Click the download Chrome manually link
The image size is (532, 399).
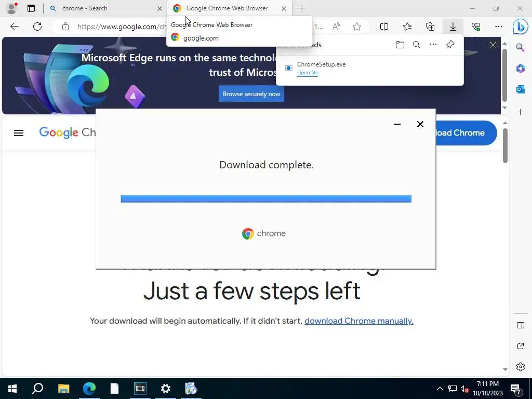coord(358,321)
